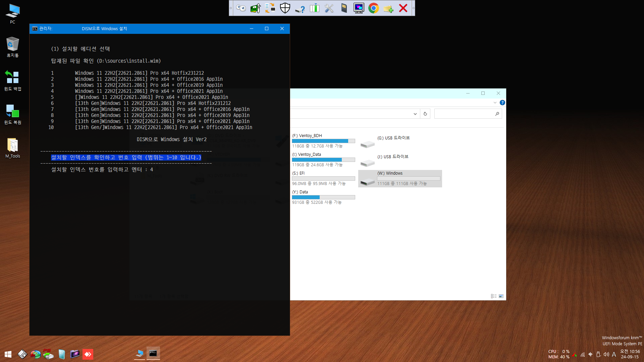Image resolution: width=644 pixels, height=362 pixels.
Task: Open the PC desktop icon
Action: coord(12,14)
